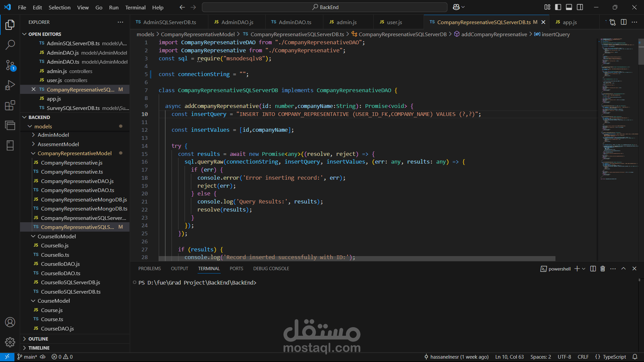The image size is (644, 362).
Task: Close the CompanyRepresenativeSQLServerDB.ts tab
Action: [x=543, y=22]
